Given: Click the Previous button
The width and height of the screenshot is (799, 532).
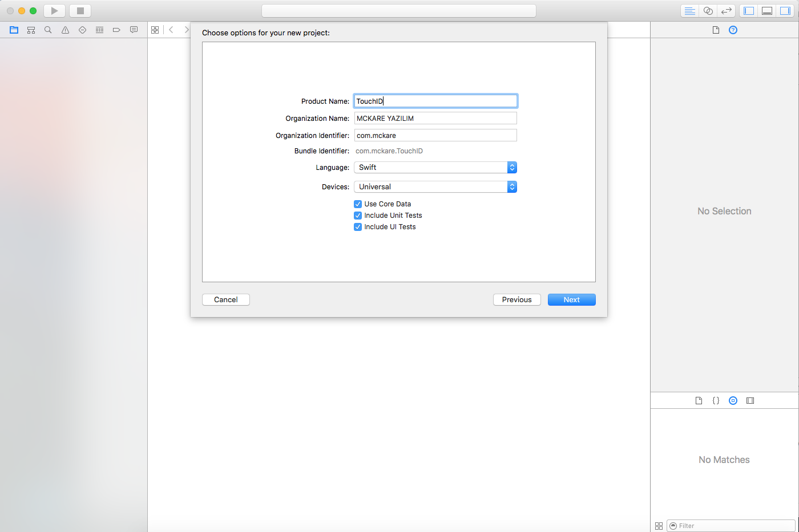Looking at the screenshot, I should (x=517, y=299).
